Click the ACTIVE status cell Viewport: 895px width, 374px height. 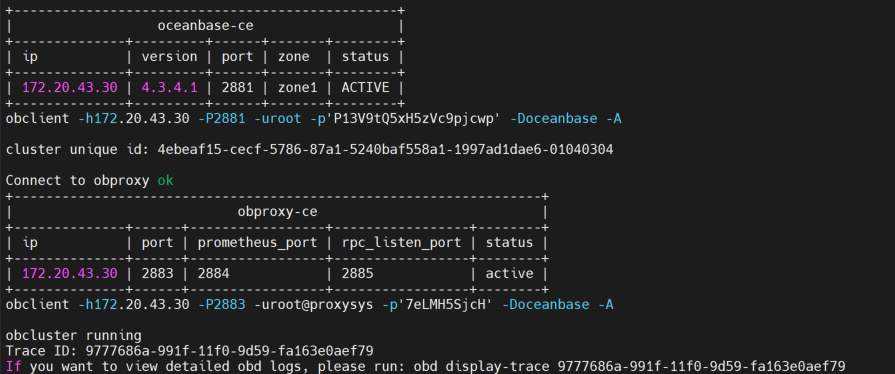tap(365, 87)
